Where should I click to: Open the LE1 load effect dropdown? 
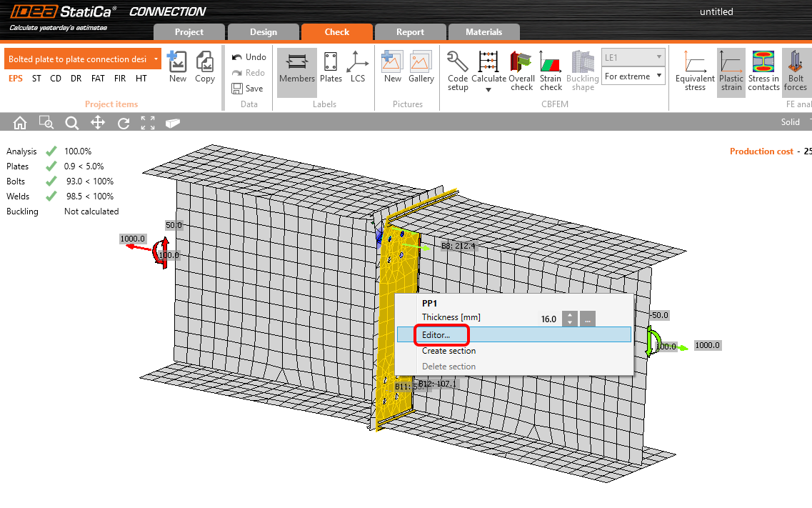[x=633, y=56]
